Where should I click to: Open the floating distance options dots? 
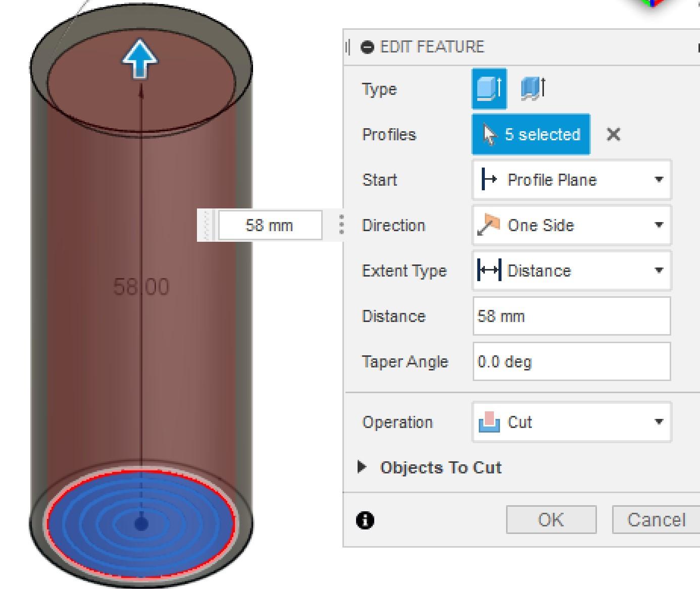point(342,225)
